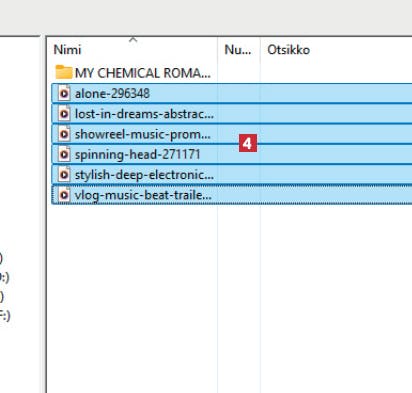The image size is (412, 393).
Task: Sort by the Nimi column header
Action: [68, 50]
